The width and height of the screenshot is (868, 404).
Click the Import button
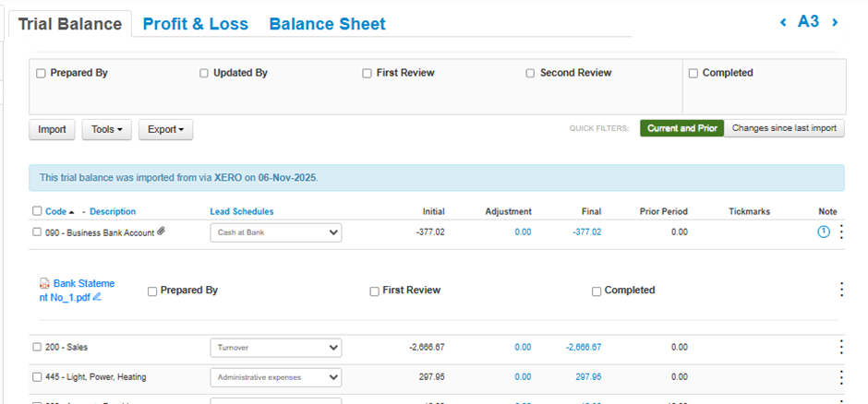(52, 129)
